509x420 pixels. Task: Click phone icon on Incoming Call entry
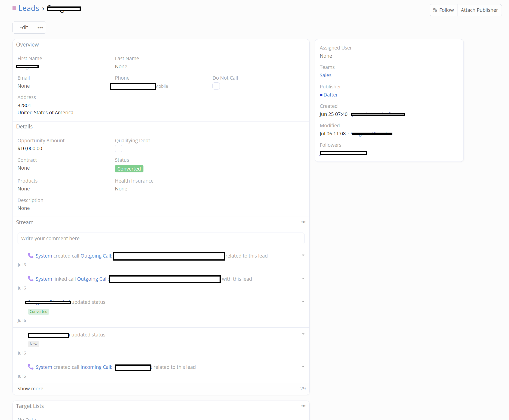31,367
